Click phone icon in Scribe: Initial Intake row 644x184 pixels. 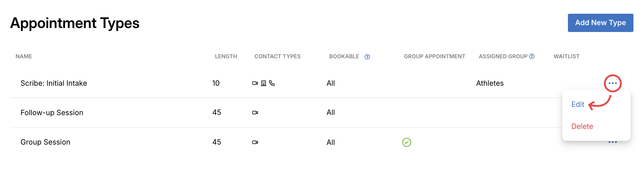pyautogui.click(x=272, y=83)
